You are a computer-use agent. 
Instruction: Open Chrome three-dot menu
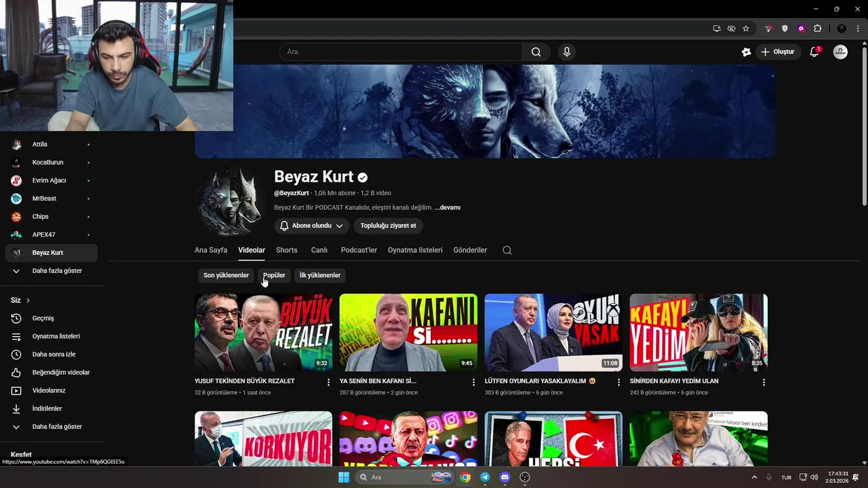(858, 28)
